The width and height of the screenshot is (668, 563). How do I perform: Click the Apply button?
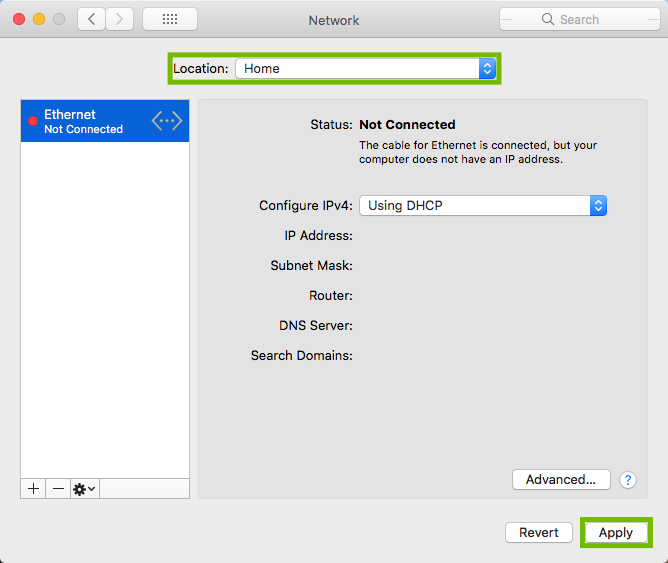pyautogui.click(x=616, y=532)
